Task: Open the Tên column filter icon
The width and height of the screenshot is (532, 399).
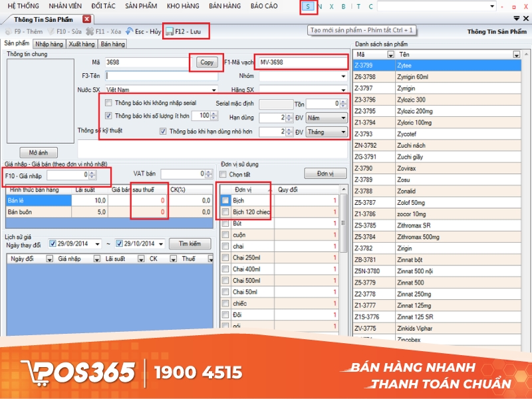Action: click(x=517, y=55)
